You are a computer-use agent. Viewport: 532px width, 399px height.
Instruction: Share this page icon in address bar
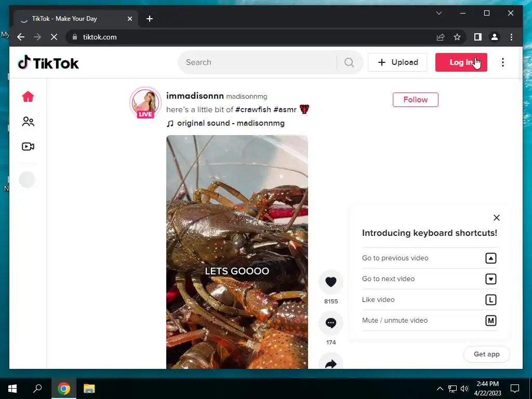pos(441,37)
